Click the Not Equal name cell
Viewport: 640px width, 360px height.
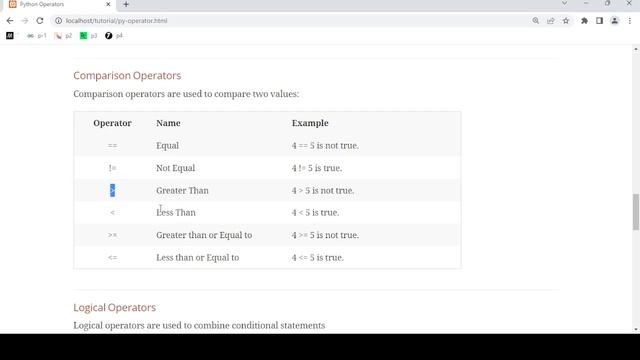pos(176,168)
